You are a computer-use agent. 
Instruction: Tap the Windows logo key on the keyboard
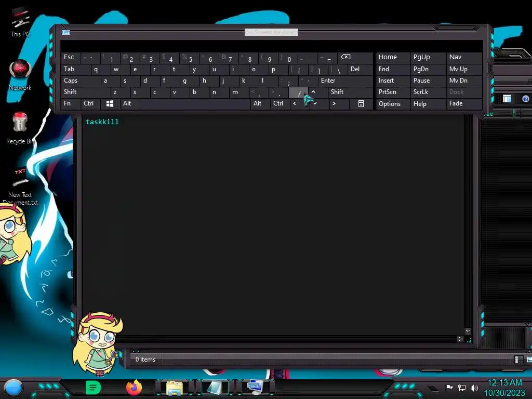tap(110, 104)
